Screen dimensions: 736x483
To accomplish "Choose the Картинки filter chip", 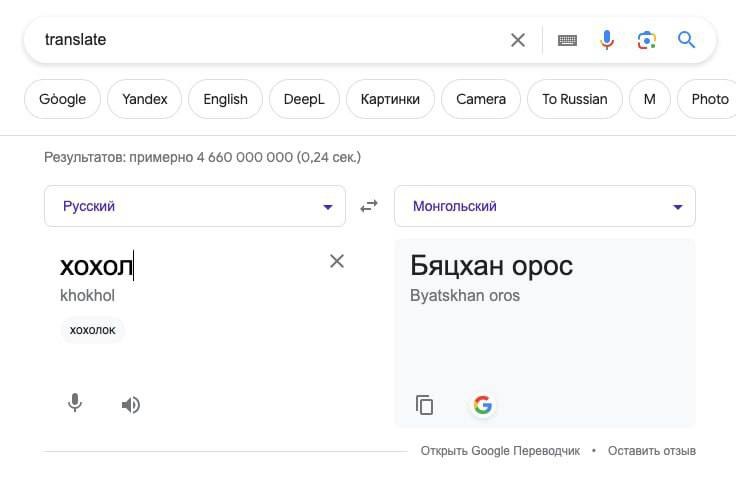I will click(390, 99).
